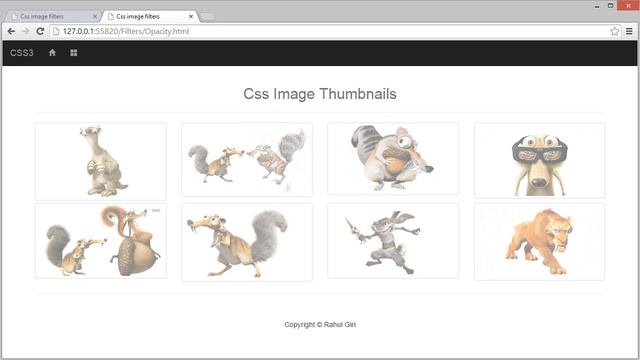Open the grey rabbit with sword thumbnail

(x=393, y=241)
